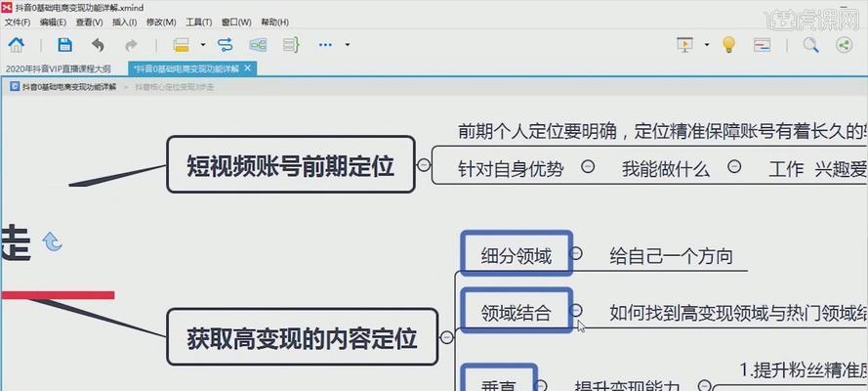Open the 插入(I) menu
This screenshot has height=391, width=868.
click(x=125, y=22)
